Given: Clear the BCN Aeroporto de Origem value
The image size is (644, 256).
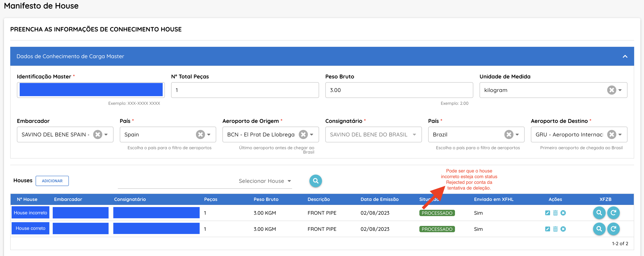Looking at the screenshot, I should click(303, 134).
